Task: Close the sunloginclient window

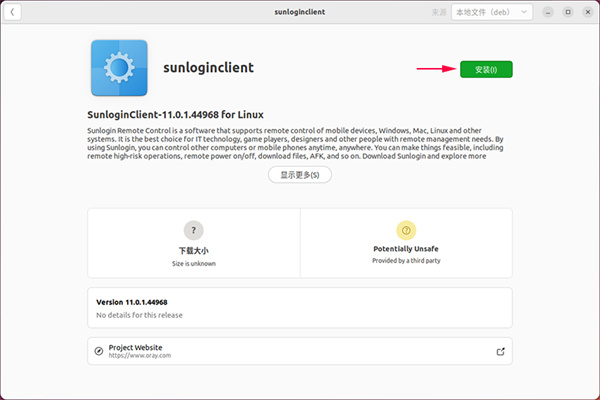Action: (588, 12)
